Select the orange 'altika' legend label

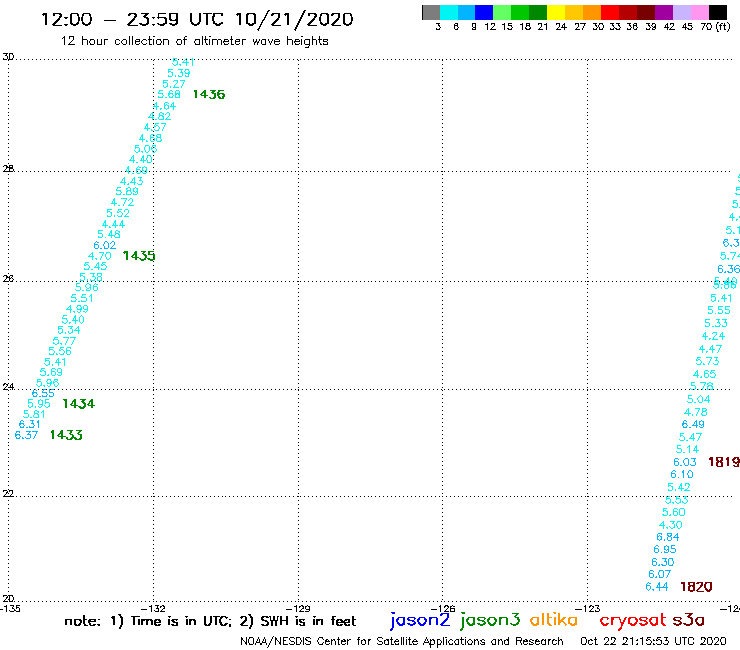(x=554, y=620)
